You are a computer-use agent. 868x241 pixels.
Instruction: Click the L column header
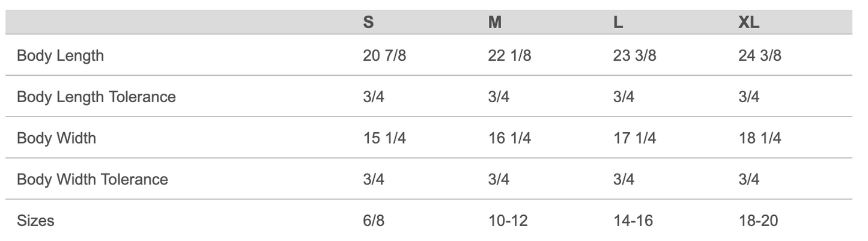[x=618, y=23]
